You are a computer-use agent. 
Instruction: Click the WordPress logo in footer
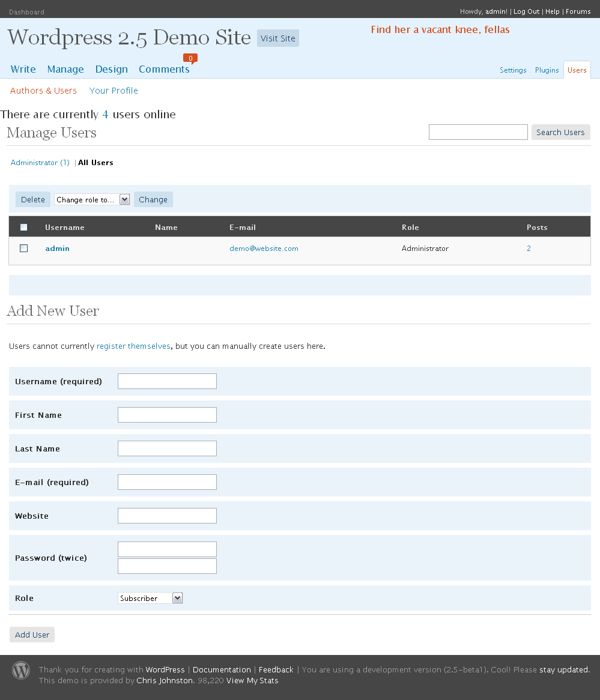tap(21, 670)
